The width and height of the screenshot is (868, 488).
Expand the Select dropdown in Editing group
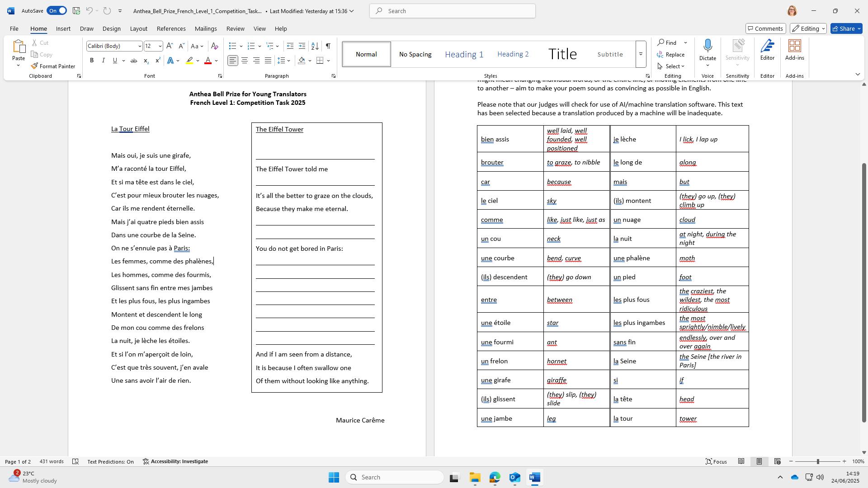coord(672,66)
